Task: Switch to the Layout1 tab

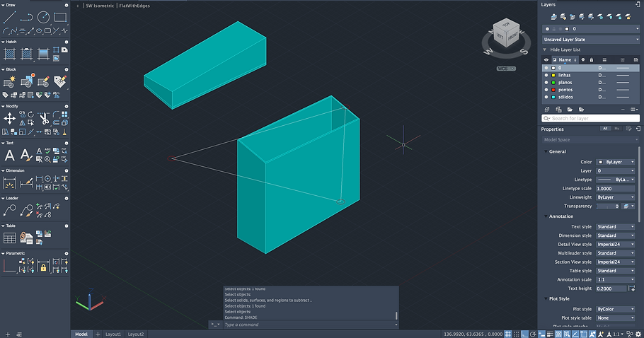Action: (113, 334)
